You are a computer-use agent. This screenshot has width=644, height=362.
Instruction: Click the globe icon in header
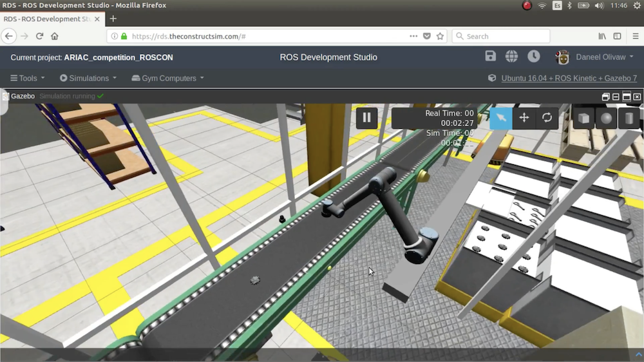[511, 56]
